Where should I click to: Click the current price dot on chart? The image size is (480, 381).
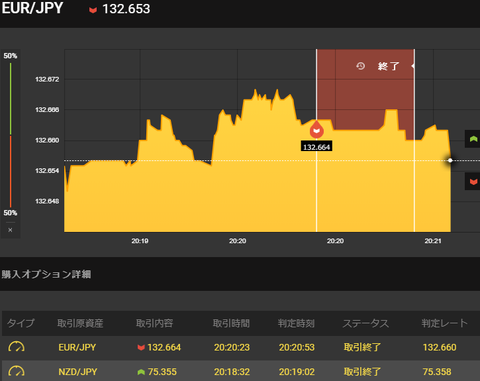coord(450,160)
